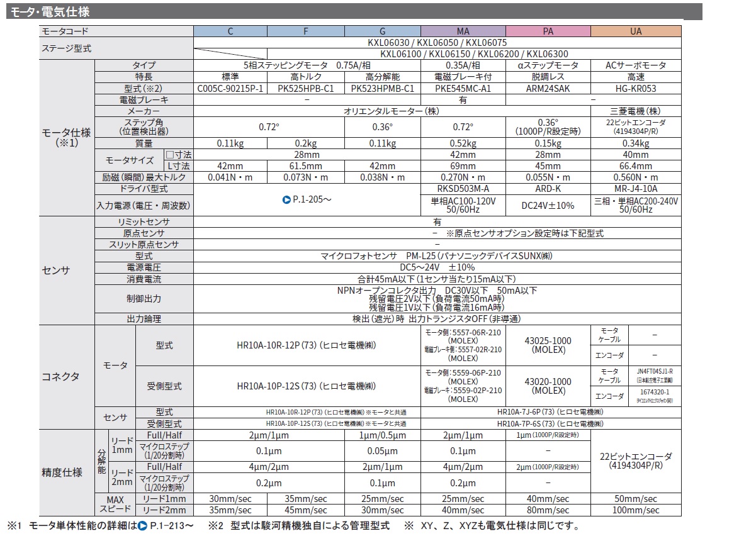Select the orange UA motor code header

coord(636,30)
